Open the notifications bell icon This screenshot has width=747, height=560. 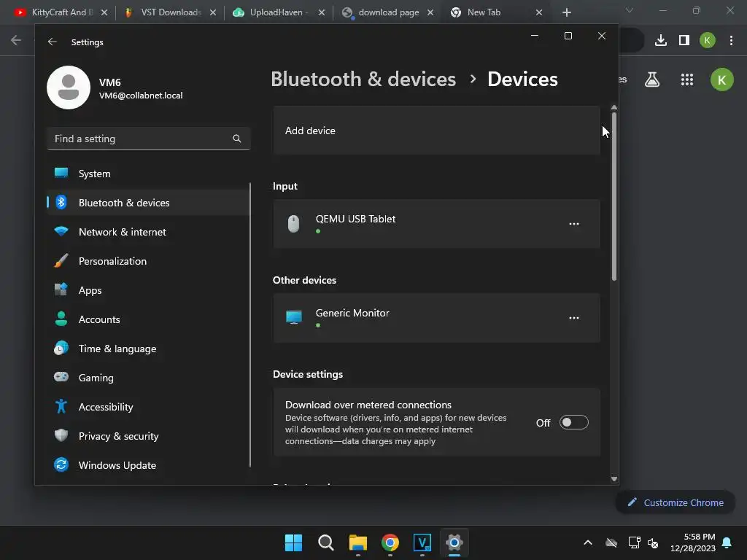(727, 542)
